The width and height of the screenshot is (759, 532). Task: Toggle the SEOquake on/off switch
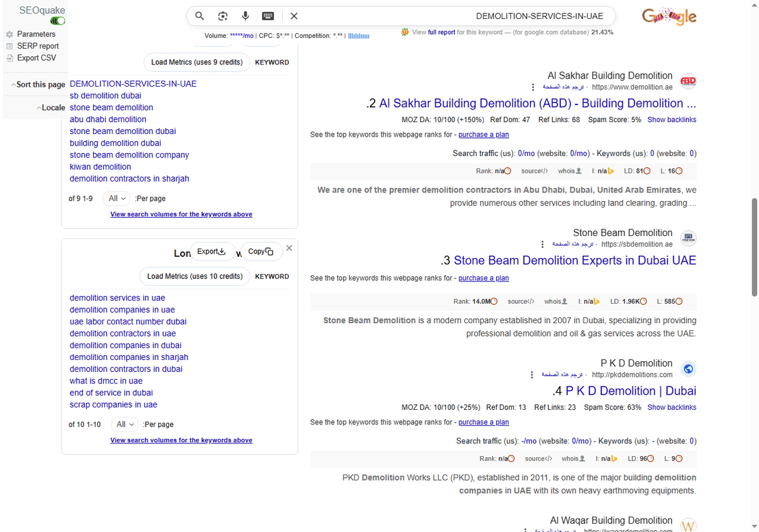tap(58, 20)
